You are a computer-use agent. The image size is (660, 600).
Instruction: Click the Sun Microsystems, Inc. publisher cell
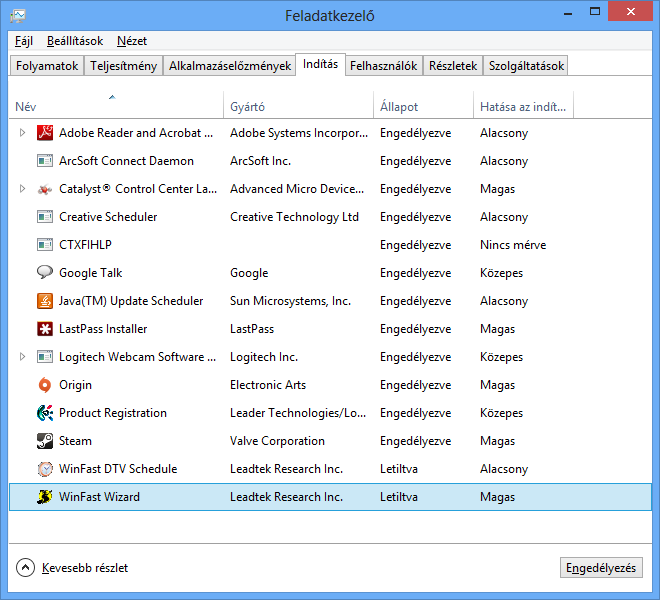point(290,301)
